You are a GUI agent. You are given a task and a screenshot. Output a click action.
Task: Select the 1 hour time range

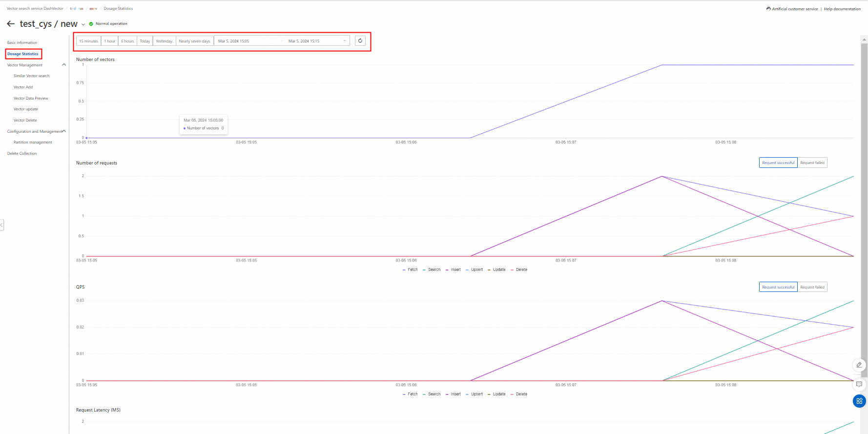click(x=110, y=41)
